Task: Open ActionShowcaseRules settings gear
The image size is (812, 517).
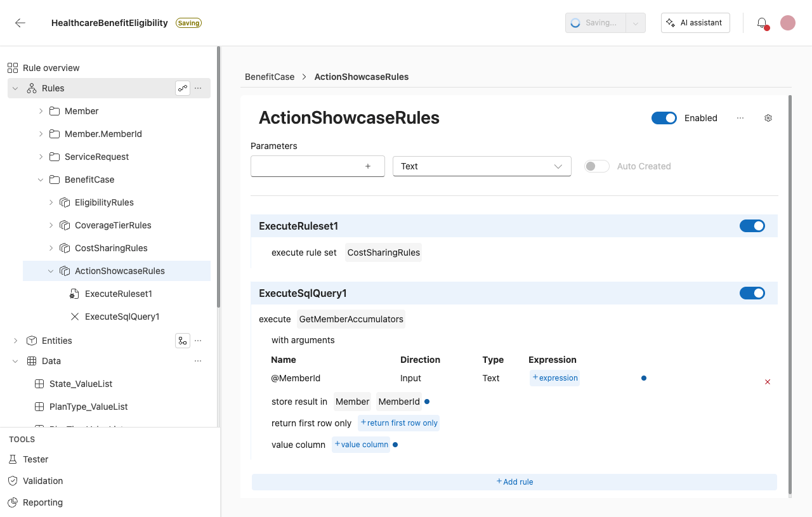Action: (x=768, y=118)
